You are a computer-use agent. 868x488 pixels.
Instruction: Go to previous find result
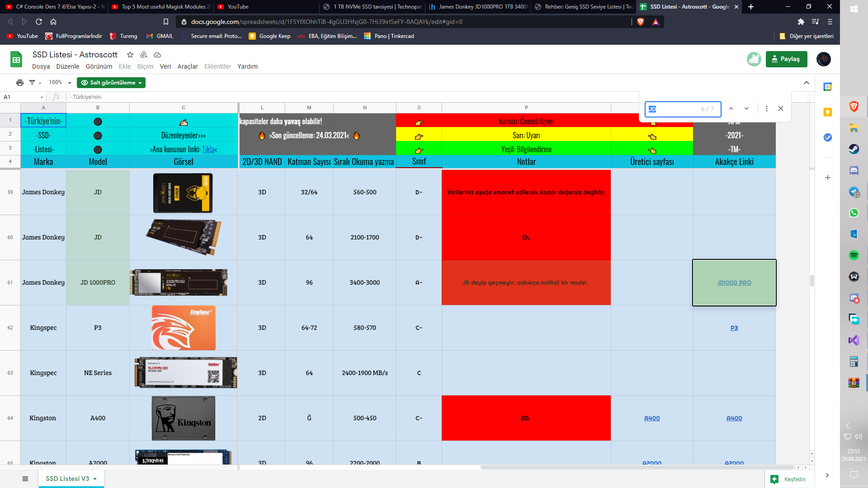pos(731,108)
